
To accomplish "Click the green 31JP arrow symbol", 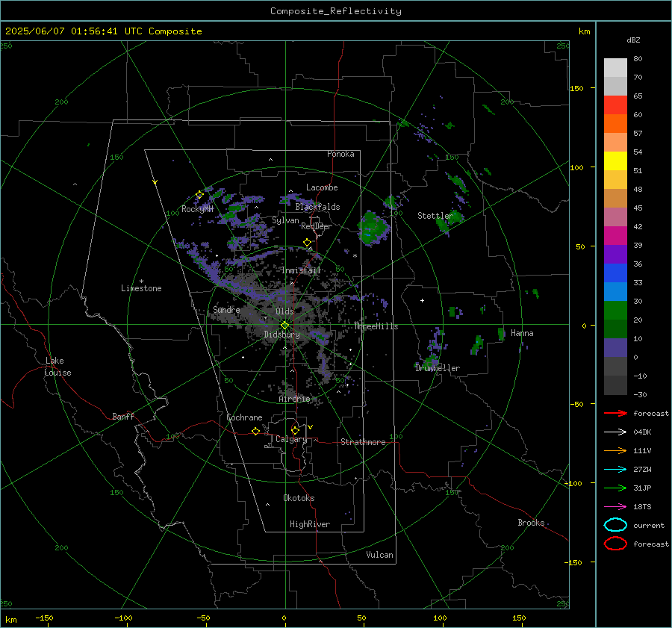I will coord(615,488).
